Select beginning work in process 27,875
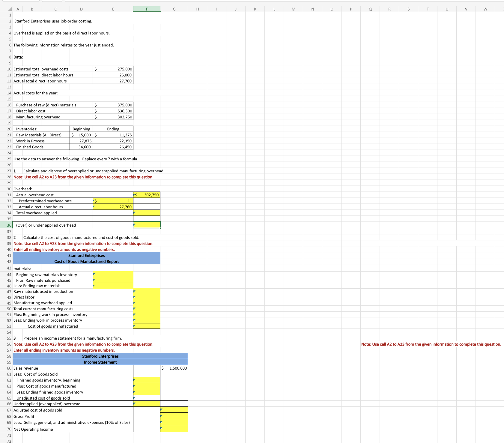Viewport: 504px width, 443px height. tap(81, 141)
